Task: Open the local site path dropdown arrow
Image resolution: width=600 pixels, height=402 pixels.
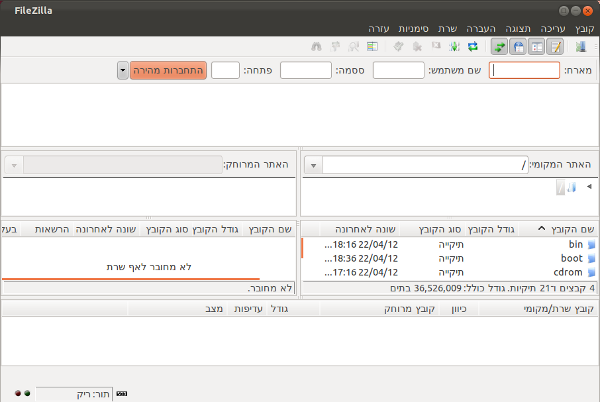Action: click(x=313, y=166)
